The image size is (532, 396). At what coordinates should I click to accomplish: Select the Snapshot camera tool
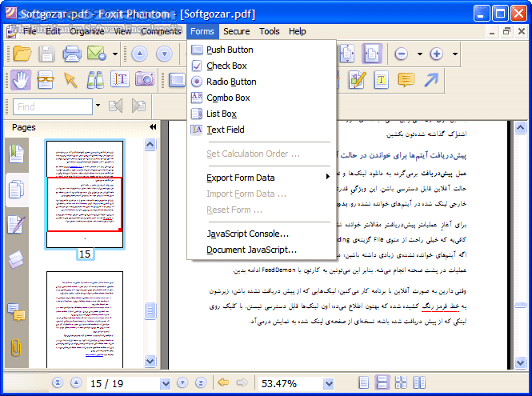pyautogui.click(x=145, y=79)
